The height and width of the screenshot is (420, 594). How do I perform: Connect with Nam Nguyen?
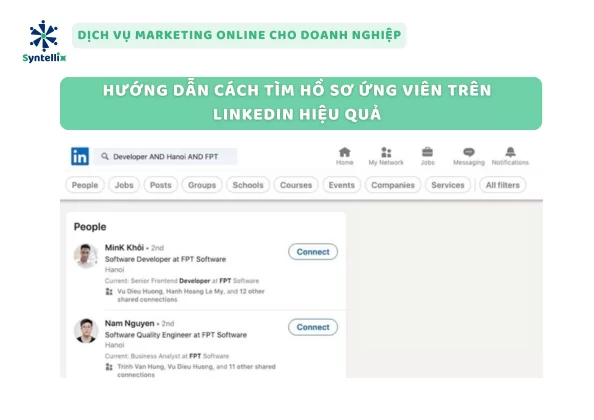point(313,327)
